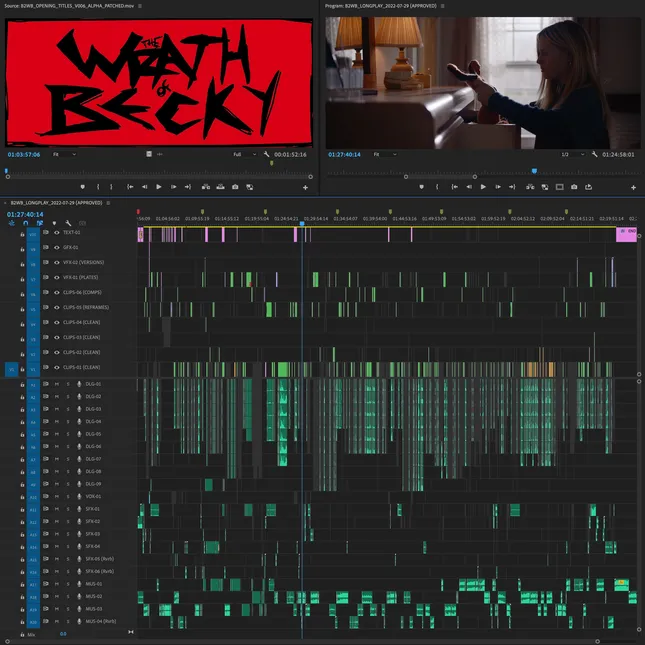The image size is (645, 645).
Task: Click Source monitor timecode 01:03:57:06
Action: [24, 154]
